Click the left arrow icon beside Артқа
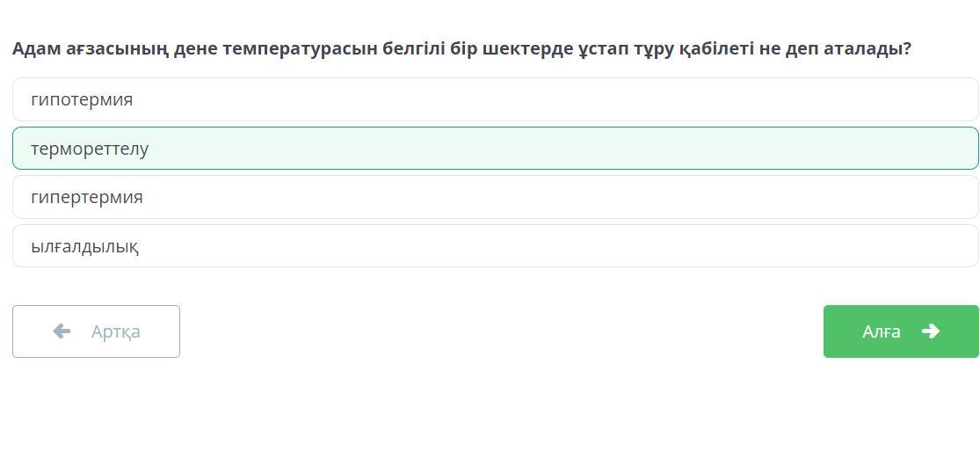 pyautogui.click(x=62, y=331)
